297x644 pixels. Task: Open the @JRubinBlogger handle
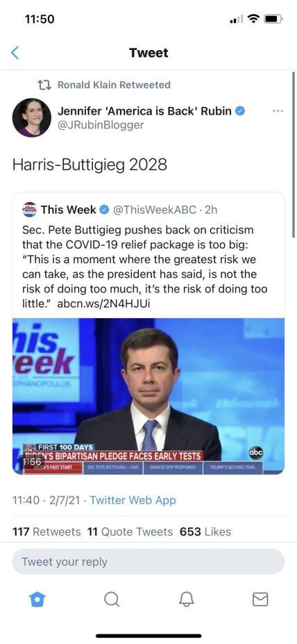point(101,125)
